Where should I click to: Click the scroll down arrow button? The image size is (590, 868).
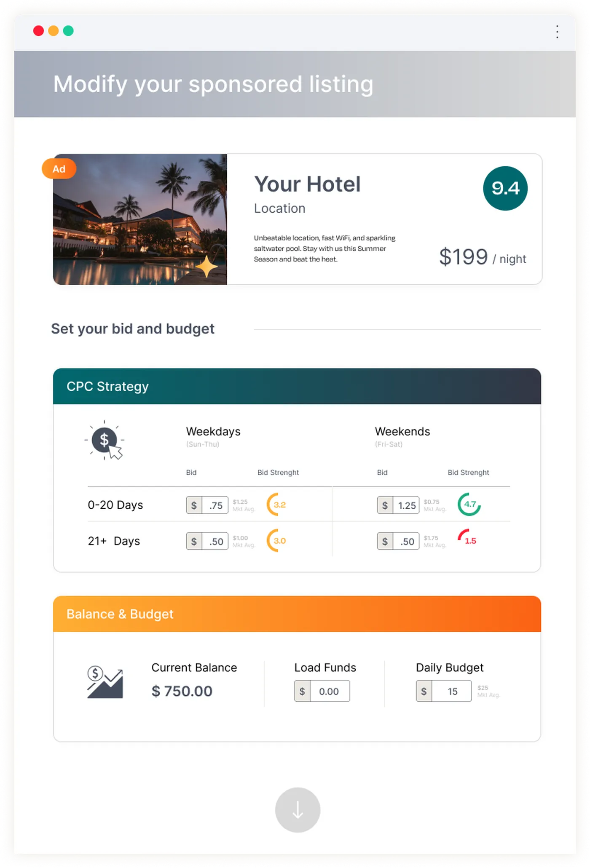tap(298, 809)
